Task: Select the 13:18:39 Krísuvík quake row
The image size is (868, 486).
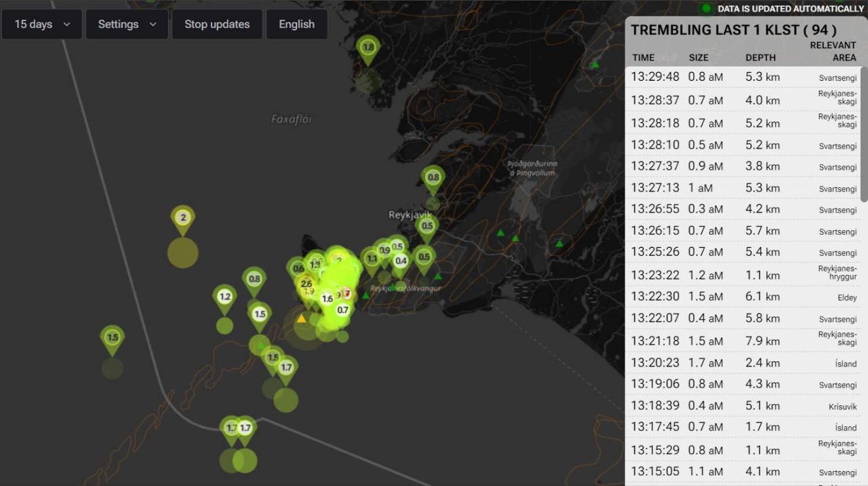Action: (x=743, y=406)
